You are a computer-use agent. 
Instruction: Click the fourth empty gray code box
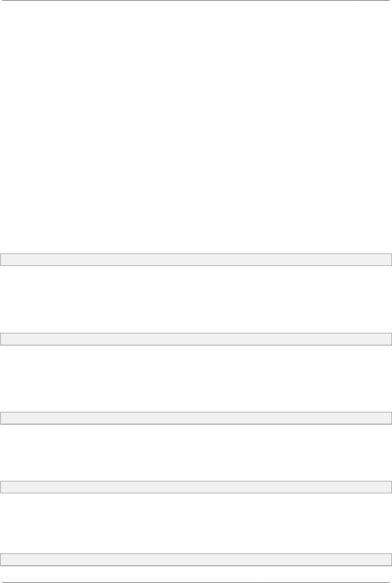(196, 487)
